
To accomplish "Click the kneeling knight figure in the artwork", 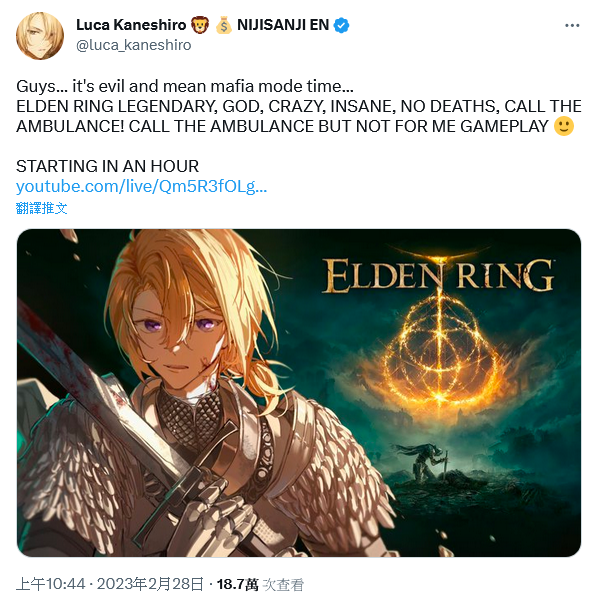I will click(427, 462).
